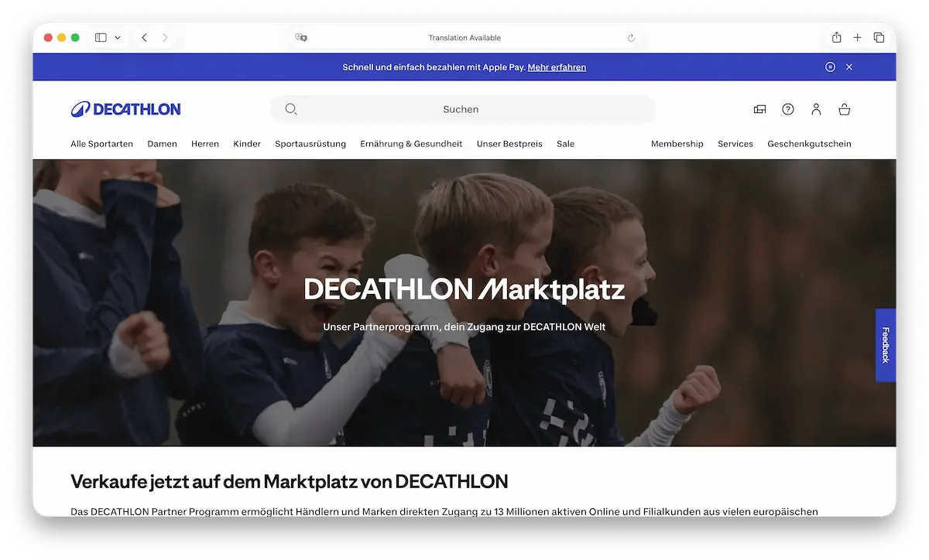The image size is (929, 560).
Task: Open the shopping basket
Action: 845,109
